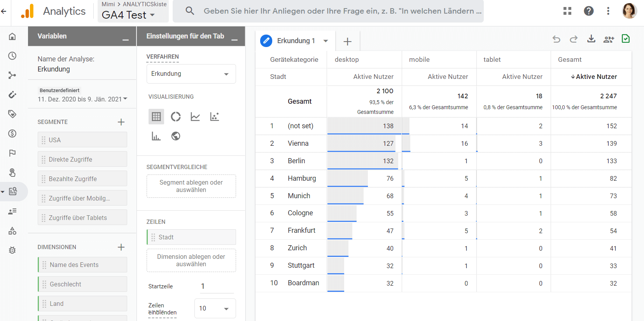
Task: Switch to the Erkundung 1 tab
Action: click(x=296, y=41)
